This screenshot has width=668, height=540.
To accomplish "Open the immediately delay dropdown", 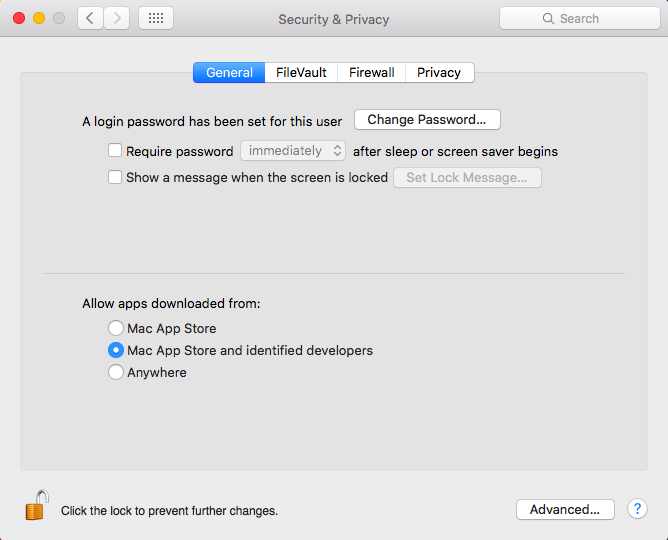I will pyautogui.click(x=293, y=151).
